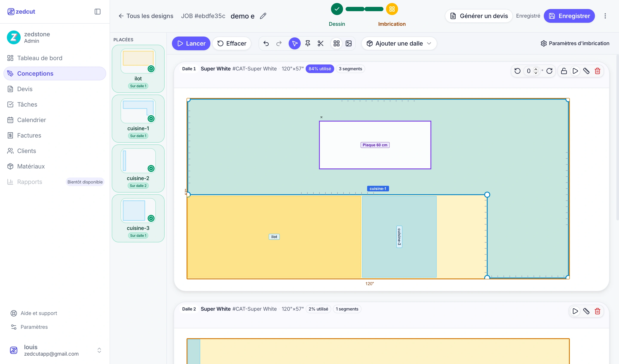Redo the nesting action

(279, 43)
